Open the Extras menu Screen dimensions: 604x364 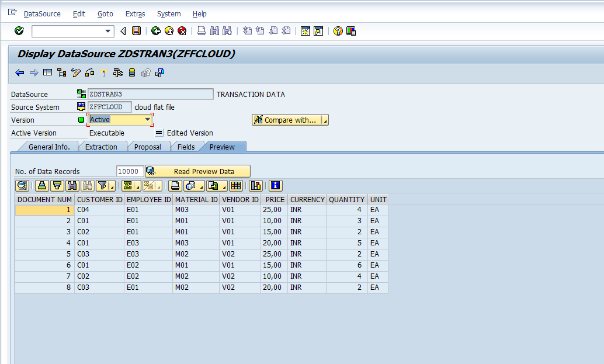pos(135,13)
